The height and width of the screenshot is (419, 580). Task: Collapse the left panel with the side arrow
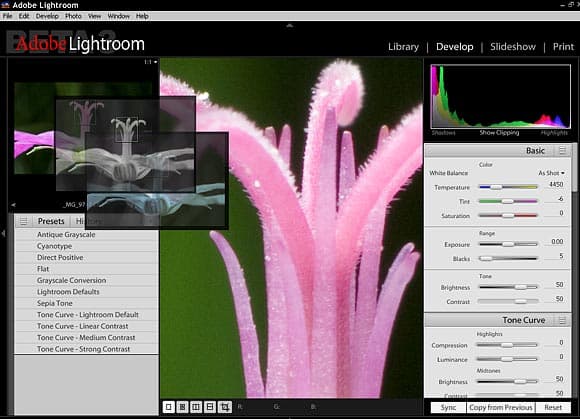[x=3, y=233]
